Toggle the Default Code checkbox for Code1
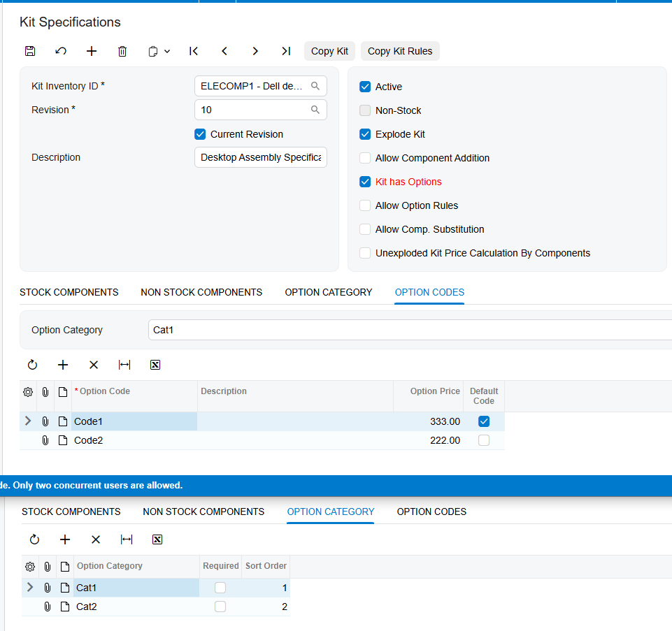The width and height of the screenshot is (672, 631). click(x=484, y=421)
